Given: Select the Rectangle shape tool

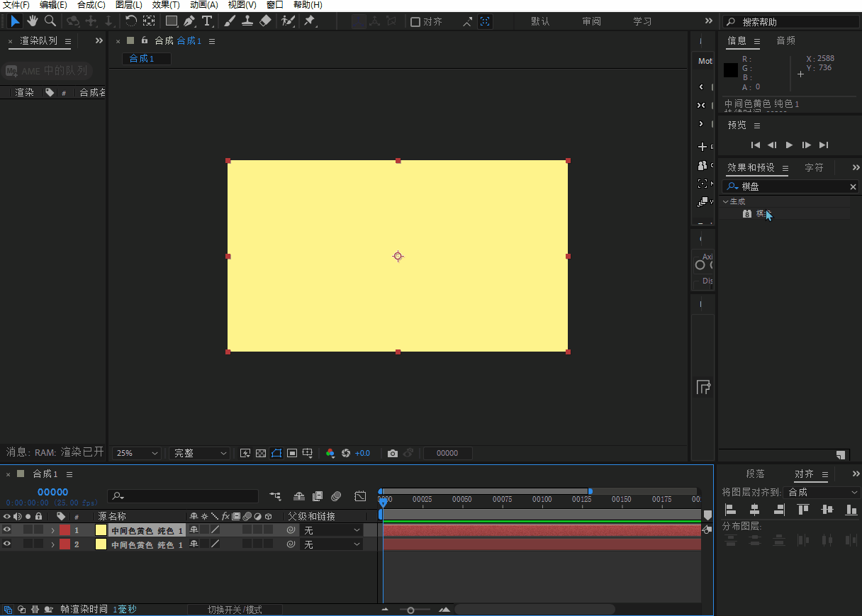Looking at the screenshot, I should point(172,21).
